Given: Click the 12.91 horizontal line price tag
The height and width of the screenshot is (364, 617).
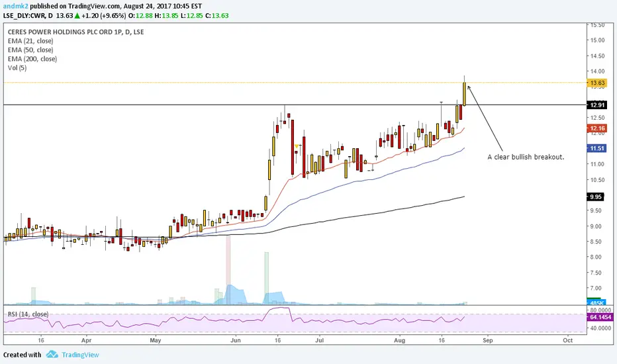Looking at the screenshot, I should (597, 105).
